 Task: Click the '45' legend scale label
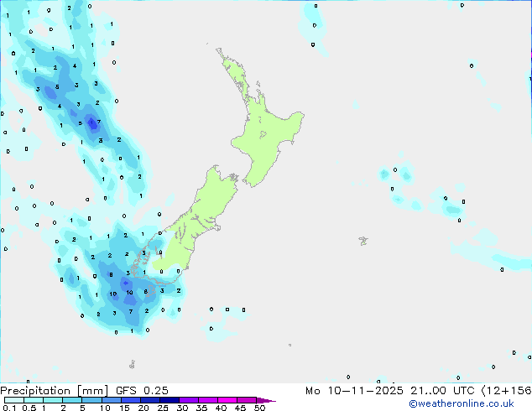click(240, 408)
